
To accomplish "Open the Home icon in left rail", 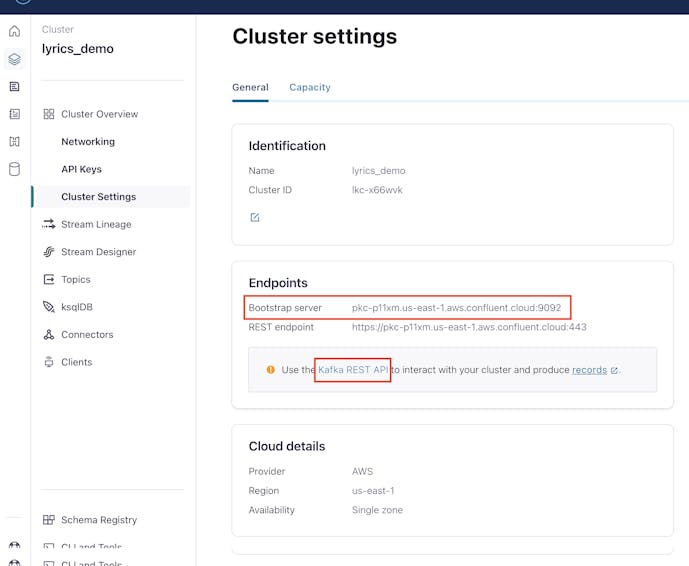I will [15, 31].
